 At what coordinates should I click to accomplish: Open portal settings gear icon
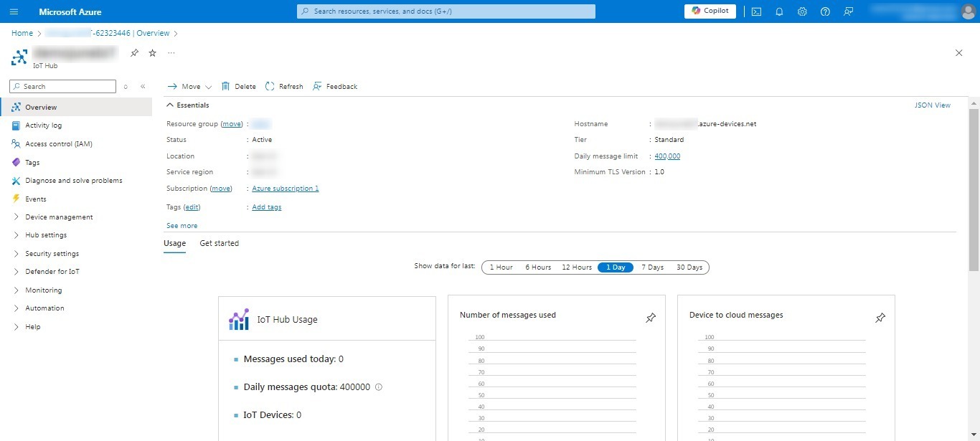pos(802,11)
